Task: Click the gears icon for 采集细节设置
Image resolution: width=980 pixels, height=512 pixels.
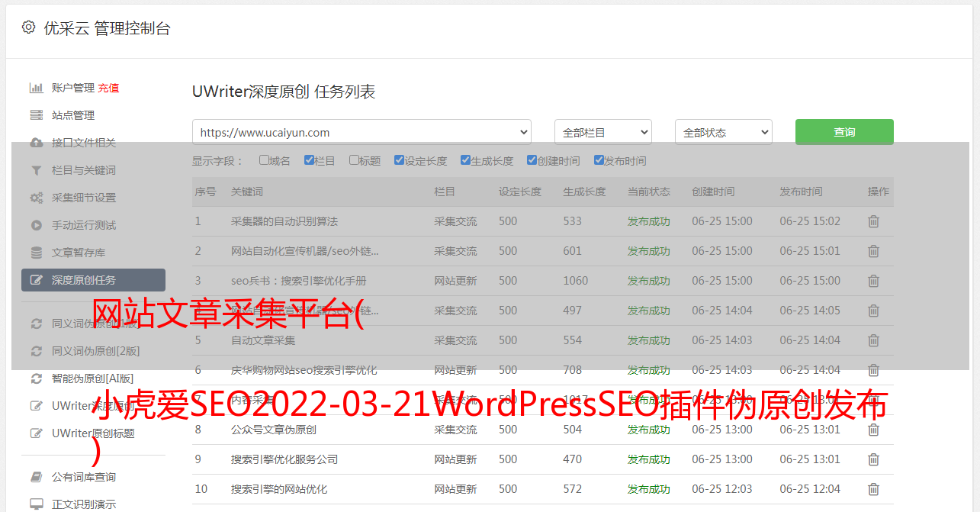Action: tap(36, 198)
